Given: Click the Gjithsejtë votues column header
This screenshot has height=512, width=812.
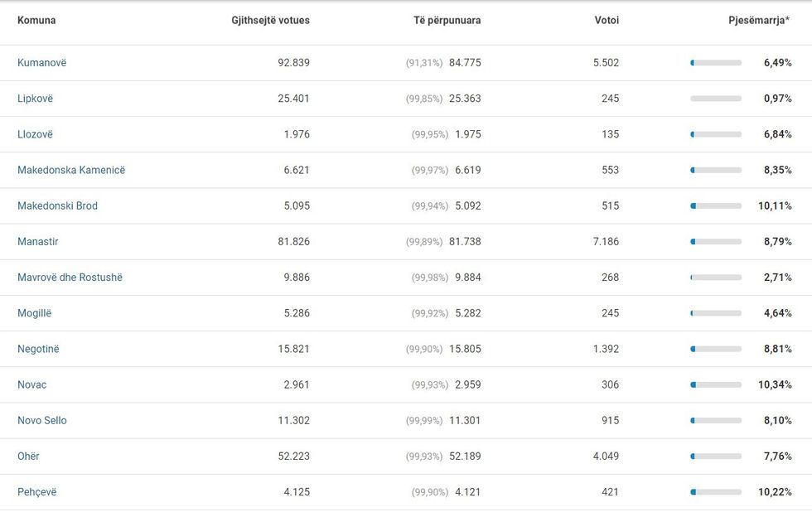Looking at the screenshot, I should click(270, 20).
